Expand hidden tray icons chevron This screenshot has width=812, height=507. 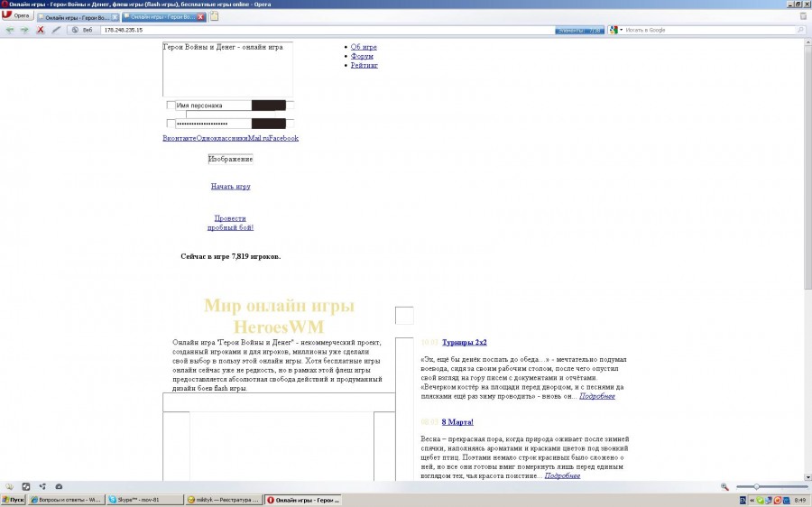tap(752, 501)
